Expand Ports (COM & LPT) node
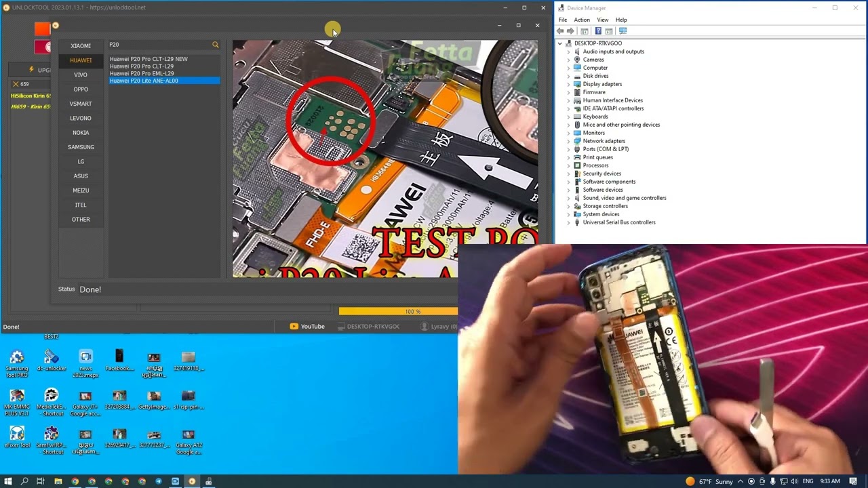The image size is (868, 488). tap(568, 149)
